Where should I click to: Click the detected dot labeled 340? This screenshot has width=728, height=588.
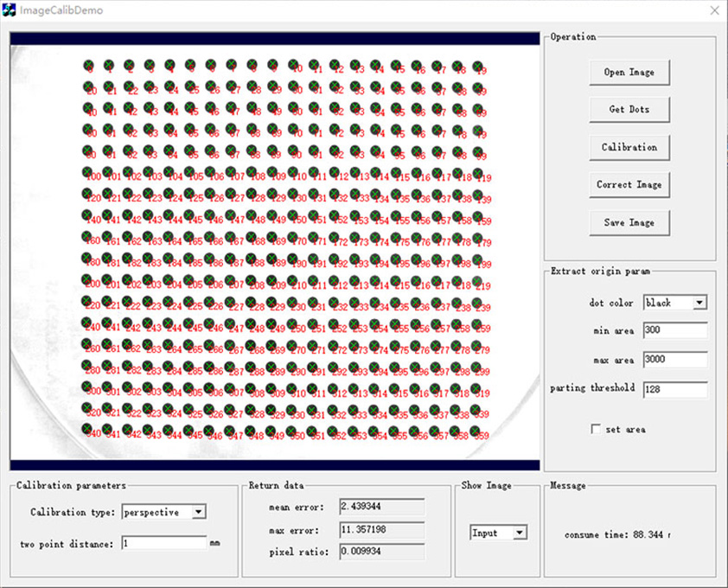88,429
